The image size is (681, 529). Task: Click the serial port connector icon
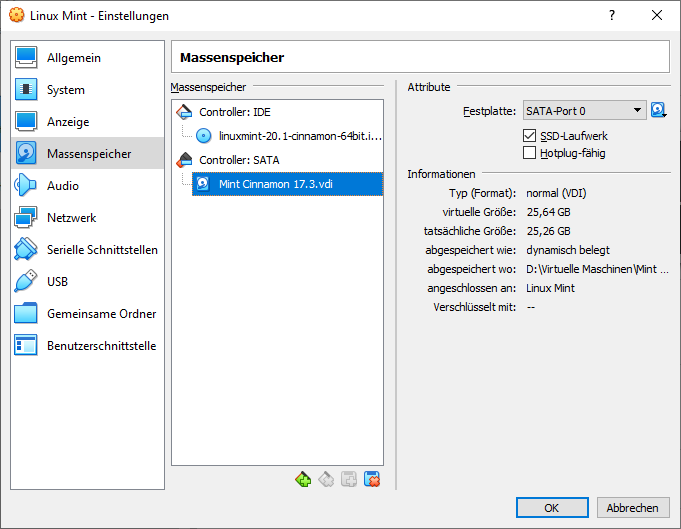pyautogui.click(x=26, y=249)
